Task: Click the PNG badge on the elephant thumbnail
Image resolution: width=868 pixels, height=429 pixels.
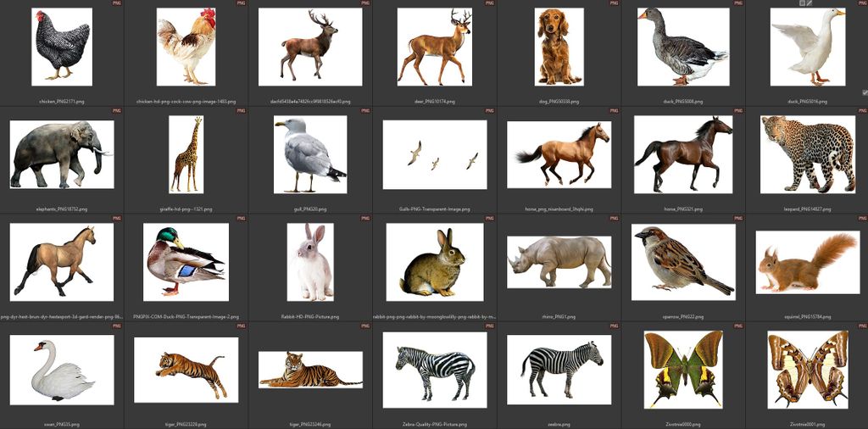Action: 116,110
